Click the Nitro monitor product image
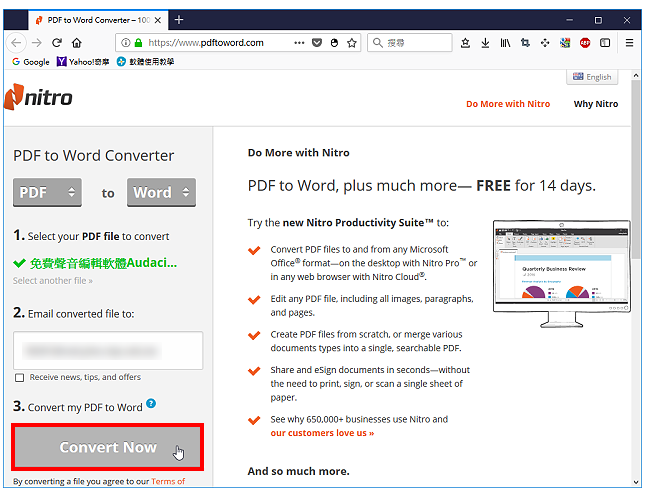The width and height of the screenshot is (649, 499). tap(562, 274)
